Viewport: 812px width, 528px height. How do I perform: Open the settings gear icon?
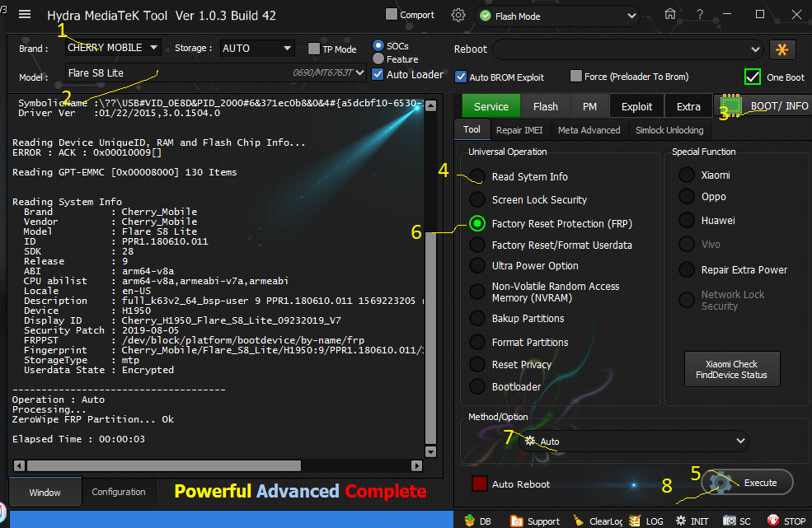458,15
